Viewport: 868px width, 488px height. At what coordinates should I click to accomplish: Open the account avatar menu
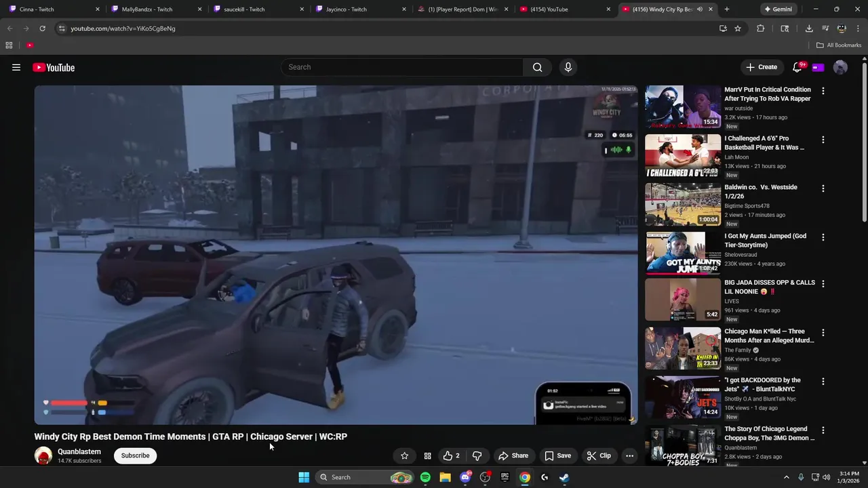[840, 67]
